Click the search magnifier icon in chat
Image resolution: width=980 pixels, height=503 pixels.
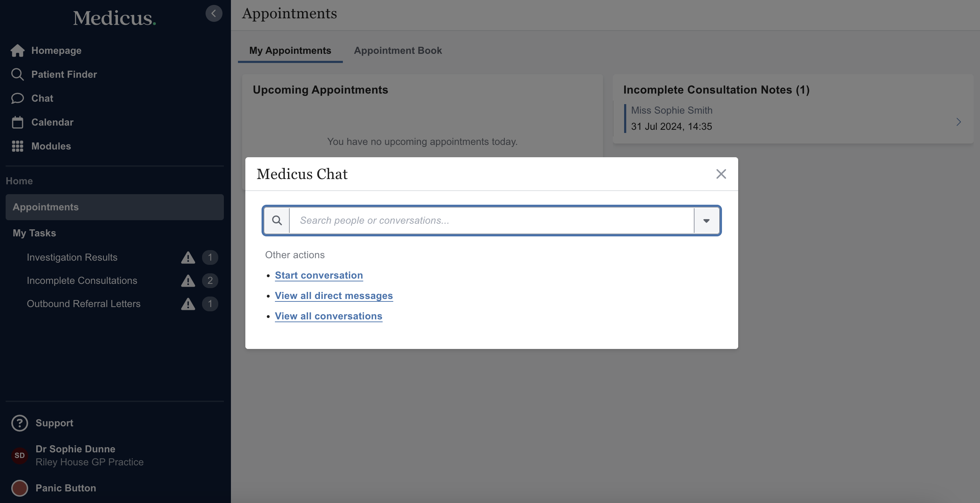tap(277, 221)
